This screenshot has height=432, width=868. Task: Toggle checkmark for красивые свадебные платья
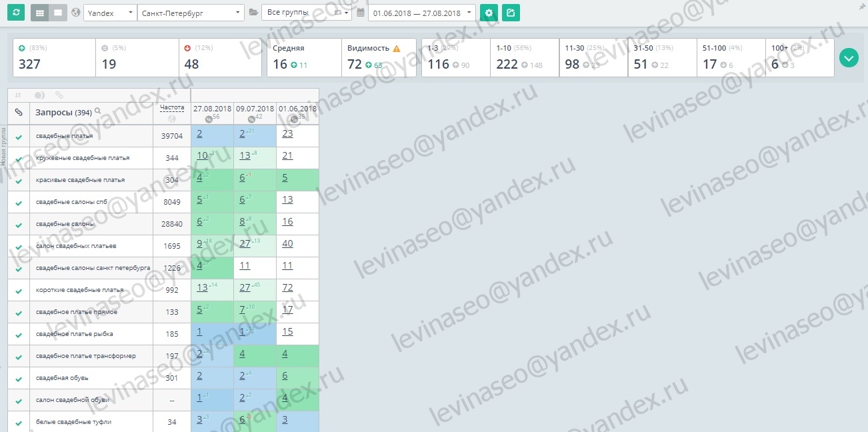point(19,181)
